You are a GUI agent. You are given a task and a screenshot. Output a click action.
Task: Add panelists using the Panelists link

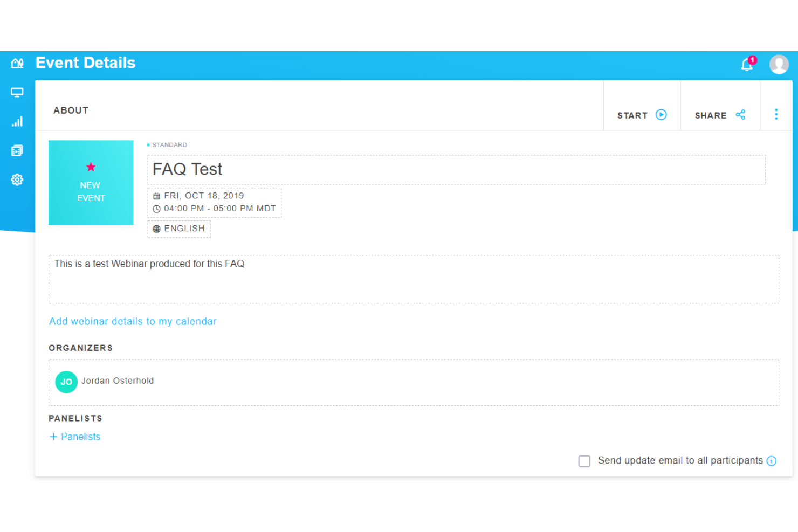click(x=74, y=437)
